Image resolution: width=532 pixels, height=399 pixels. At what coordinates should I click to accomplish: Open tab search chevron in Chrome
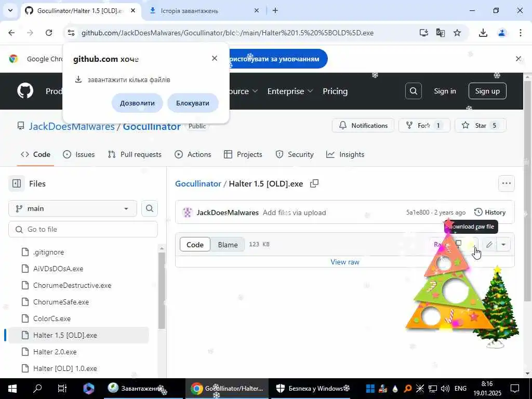[10, 10]
